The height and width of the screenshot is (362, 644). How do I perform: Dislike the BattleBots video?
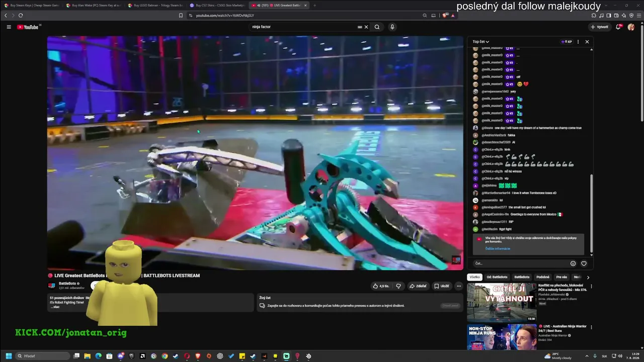[398, 286]
